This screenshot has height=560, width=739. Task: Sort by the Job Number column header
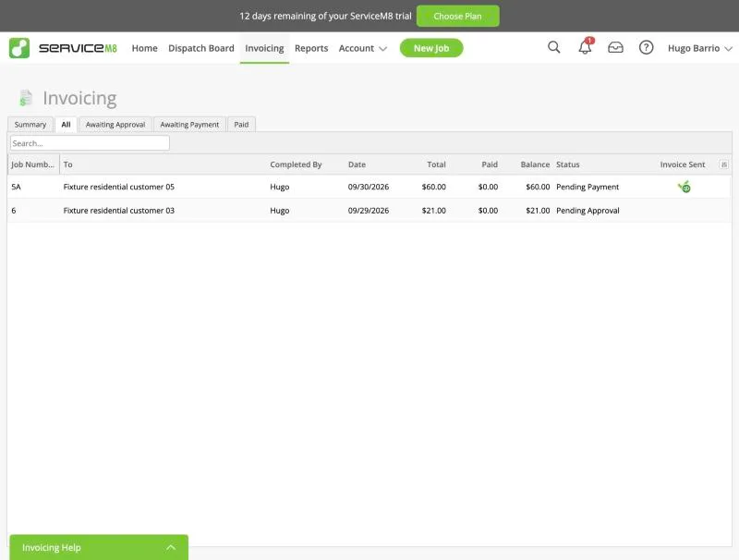coord(33,164)
